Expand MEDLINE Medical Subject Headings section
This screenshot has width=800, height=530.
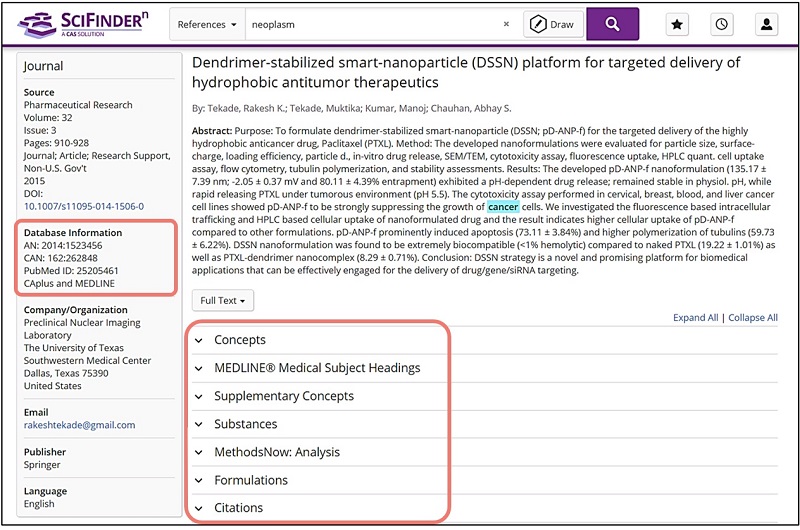pyautogui.click(x=316, y=368)
